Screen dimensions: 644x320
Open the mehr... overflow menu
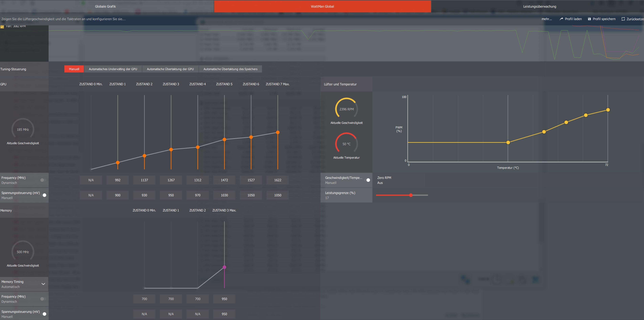[x=546, y=19]
